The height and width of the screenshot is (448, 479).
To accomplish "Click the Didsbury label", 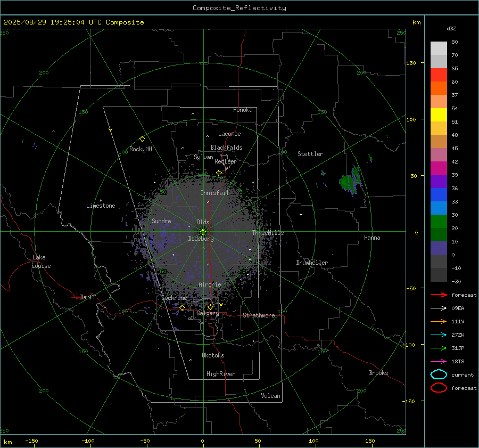I will [x=201, y=239].
